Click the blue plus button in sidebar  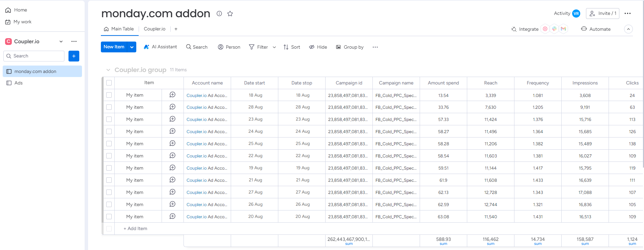74,56
